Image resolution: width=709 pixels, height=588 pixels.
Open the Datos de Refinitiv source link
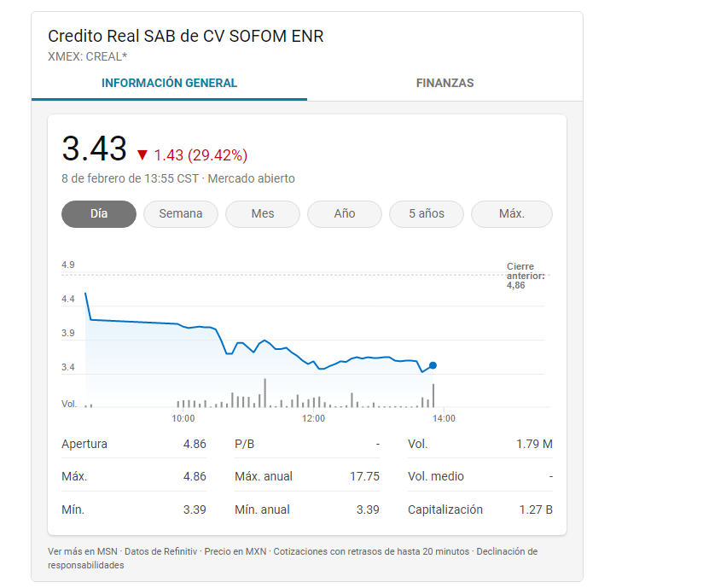160,551
